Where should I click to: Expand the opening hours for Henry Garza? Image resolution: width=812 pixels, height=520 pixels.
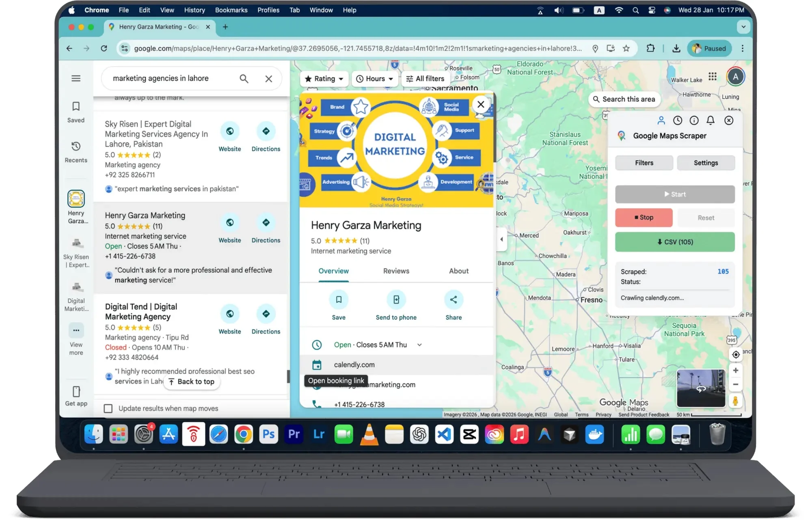point(419,345)
